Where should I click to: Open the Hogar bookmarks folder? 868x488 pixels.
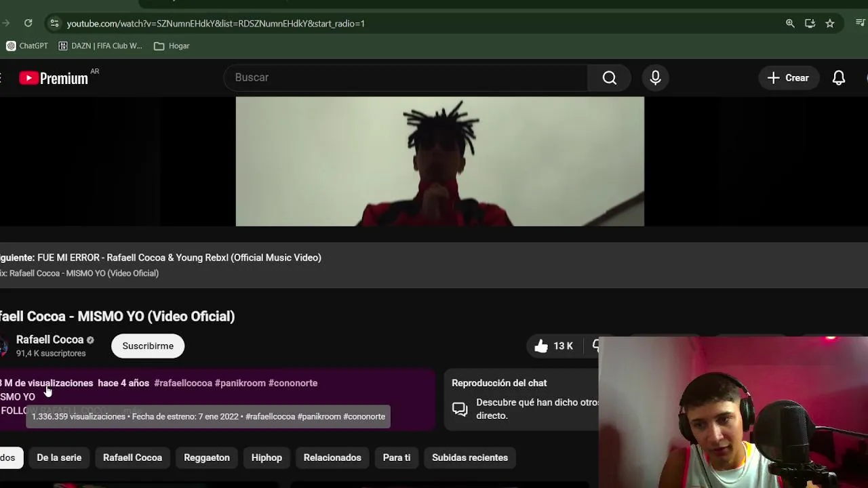click(x=172, y=46)
